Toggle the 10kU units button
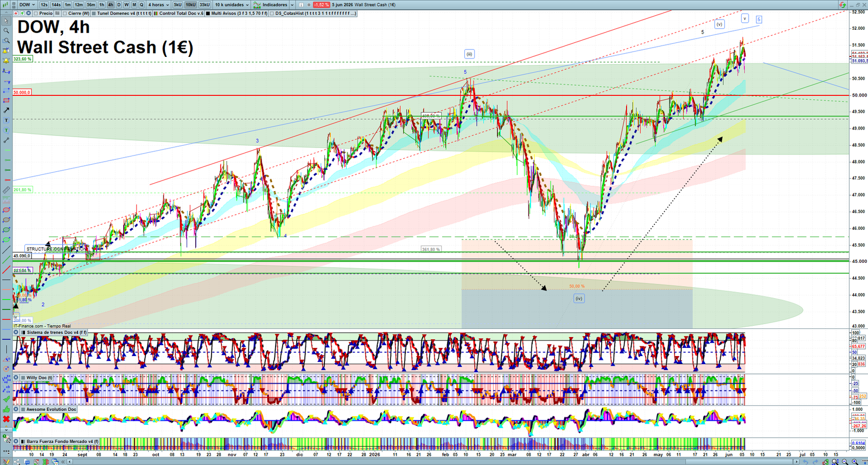 190,4
